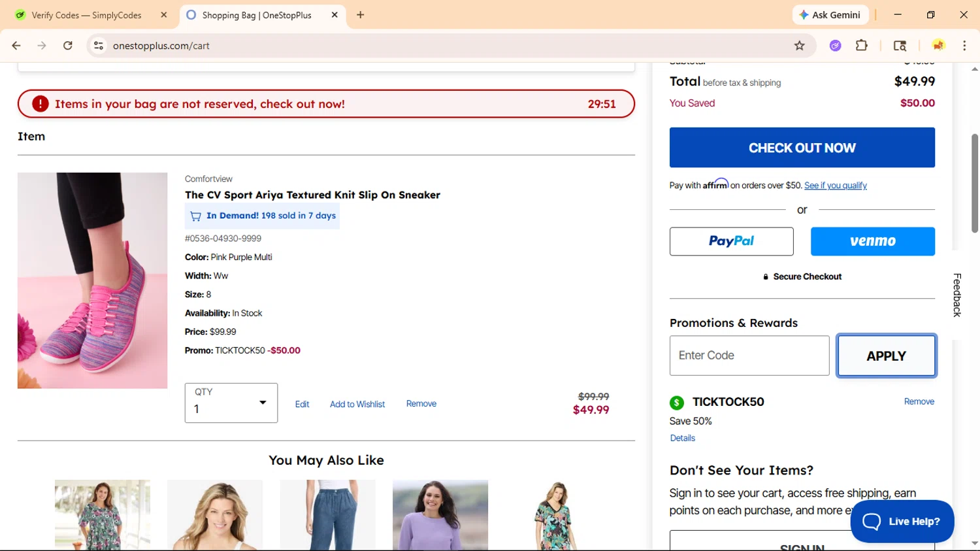Viewport: 980px width, 551px height.
Task: Click the browser back arrow
Action: (x=16, y=46)
